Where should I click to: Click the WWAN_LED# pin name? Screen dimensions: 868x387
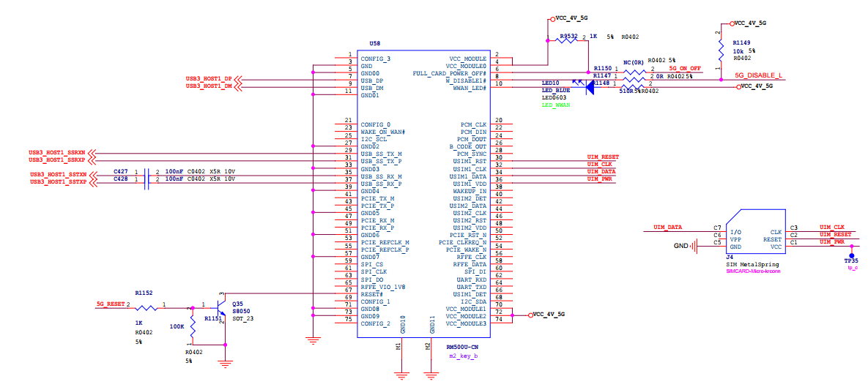(470, 87)
